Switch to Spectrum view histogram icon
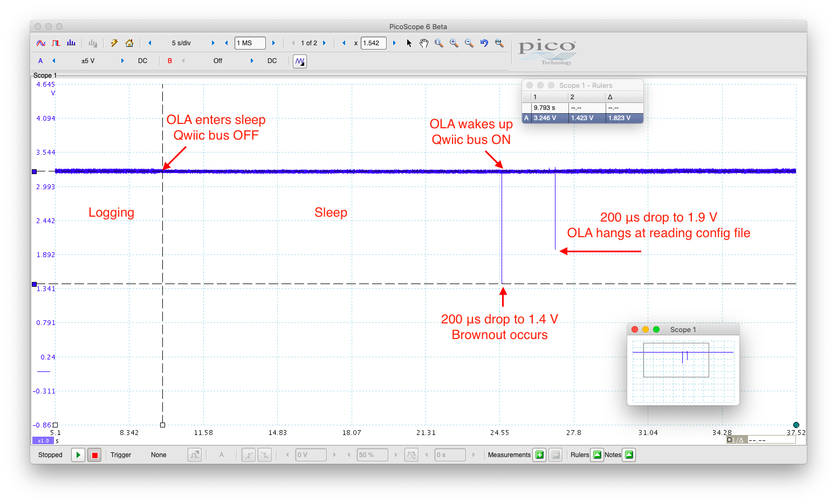 pyautogui.click(x=71, y=43)
